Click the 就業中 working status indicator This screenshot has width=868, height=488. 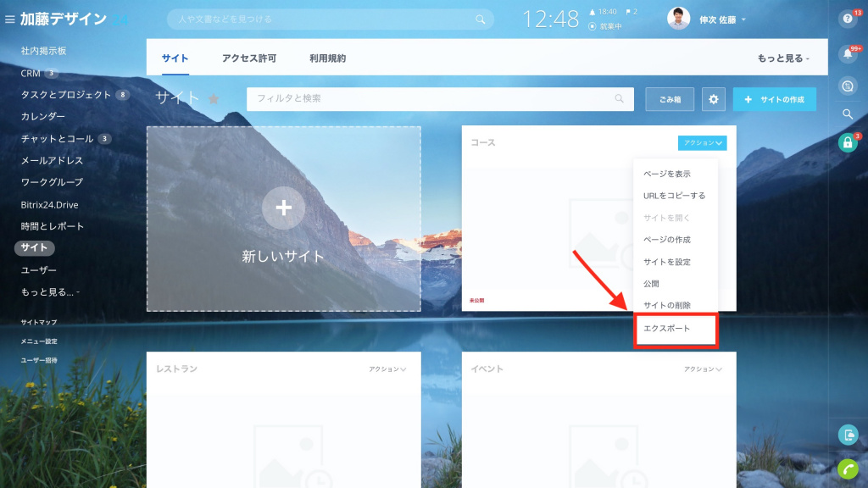coord(605,26)
